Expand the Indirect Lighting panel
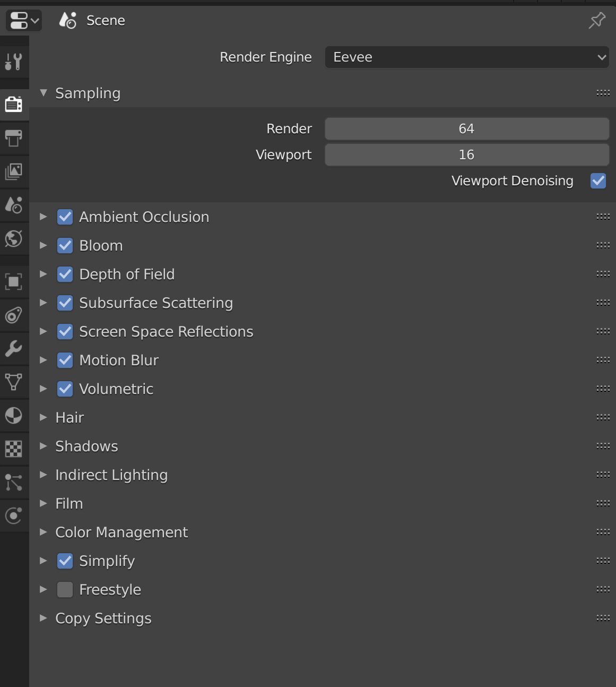 tap(44, 475)
